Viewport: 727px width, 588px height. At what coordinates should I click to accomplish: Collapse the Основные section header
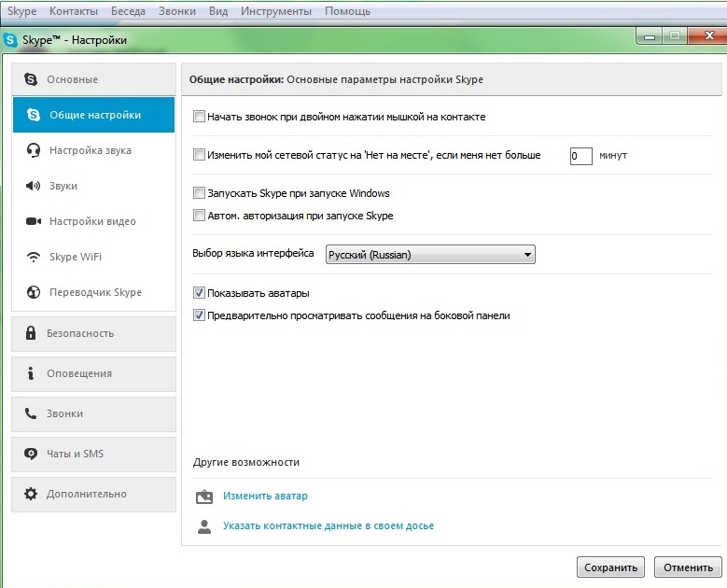93,79
